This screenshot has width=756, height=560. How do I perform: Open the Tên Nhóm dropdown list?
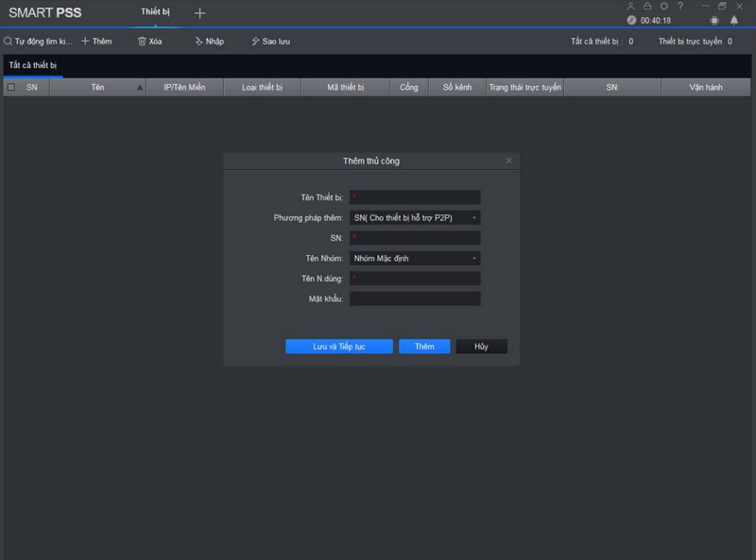point(415,259)
